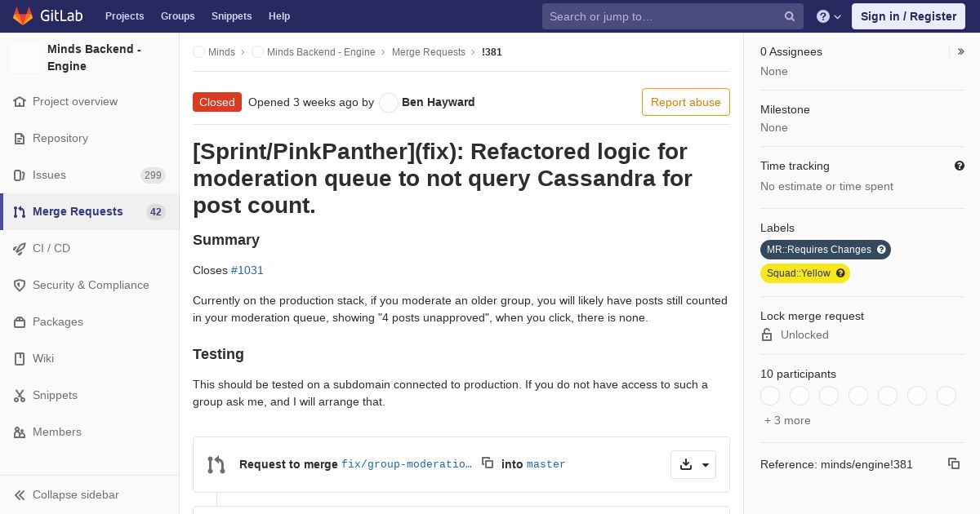Click Ben Hayward's avatar
Screen dimensions: 980x514
coord(389,103)
